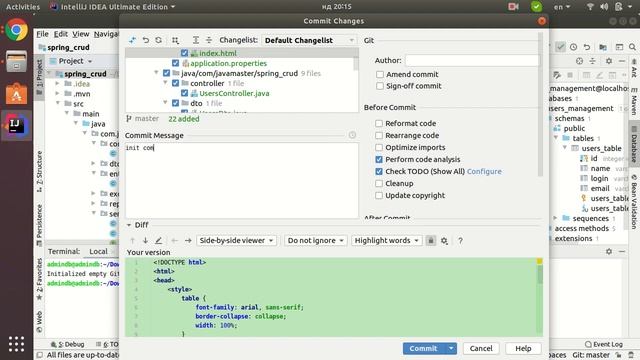The height and width of the screenshot is (360, 640).
Task: Enable Cleanup checkbox
Action: click(x=379, y=184)
